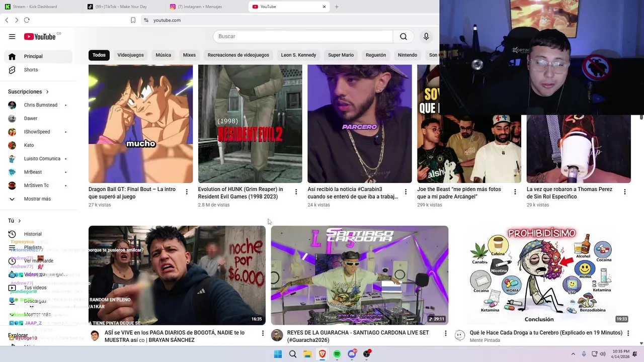
Task: Select the Super Mario chip
Action: pos(341,55)
